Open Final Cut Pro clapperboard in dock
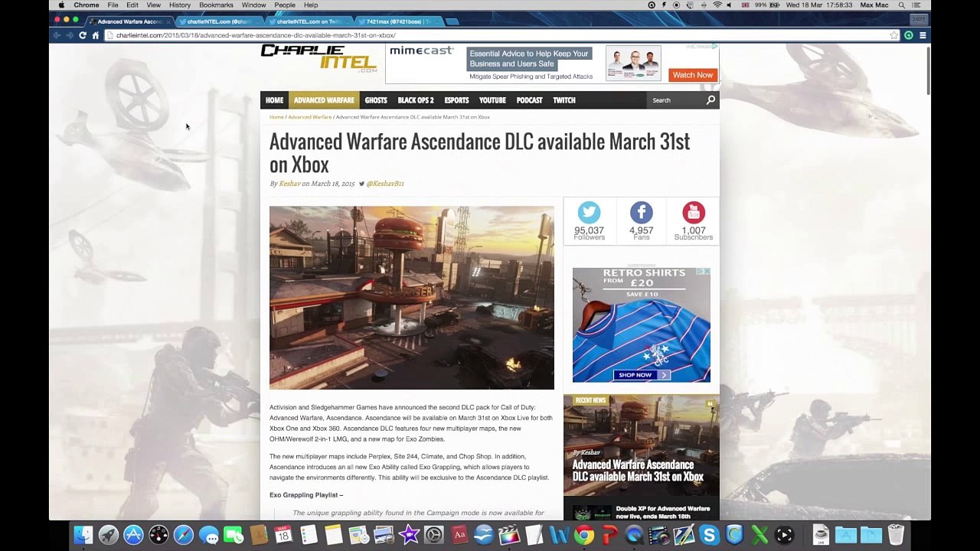Image resolution: width=980 pixels, height=551 pixels. click(509, 535)
